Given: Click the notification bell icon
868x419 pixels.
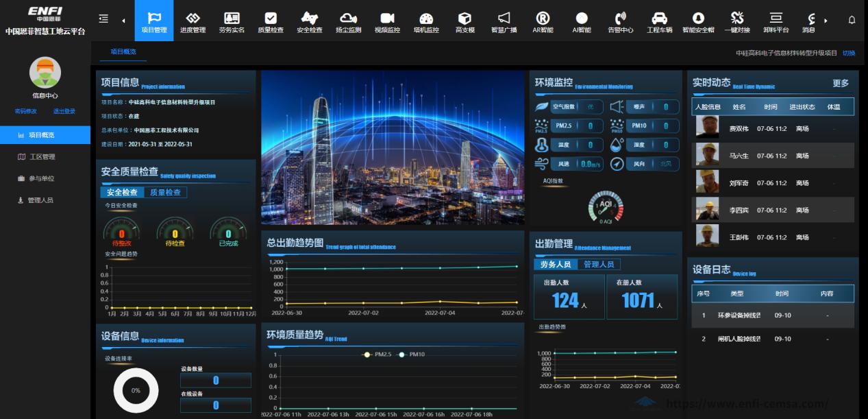Looking at the screenshot, I should coord(852,20).
